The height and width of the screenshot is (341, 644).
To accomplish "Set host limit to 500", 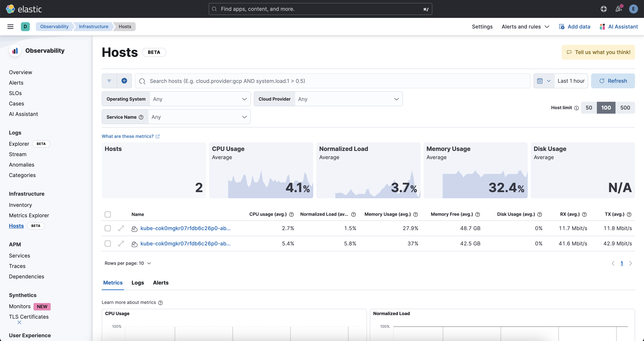I will click(625, 108).
